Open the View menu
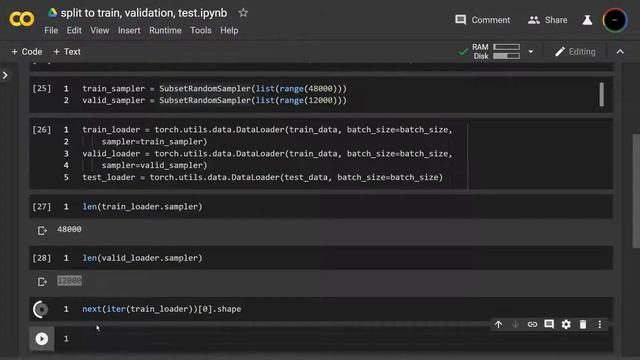 100,31
